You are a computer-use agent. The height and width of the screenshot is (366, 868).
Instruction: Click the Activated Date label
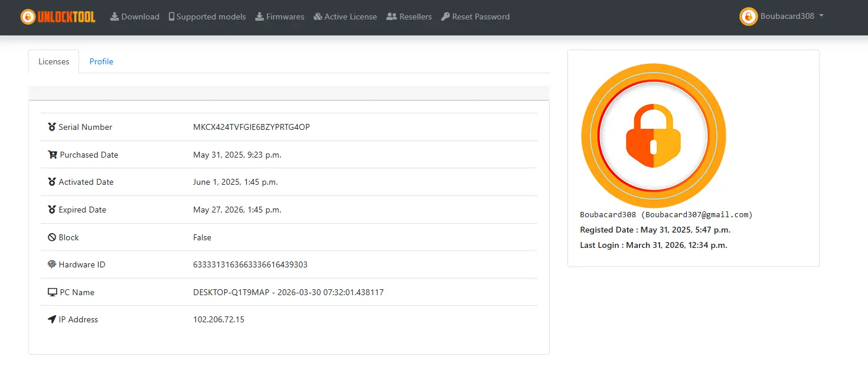(86, 182)
